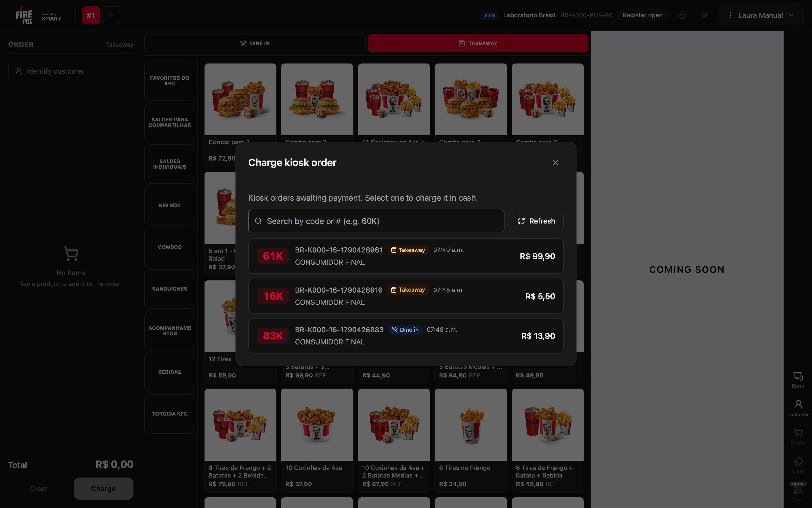Screen dimensions: 812x508
Task: Select kiosk order 16K for R$ 5,50
Action: pyautogui.click(x=406, y=296)
